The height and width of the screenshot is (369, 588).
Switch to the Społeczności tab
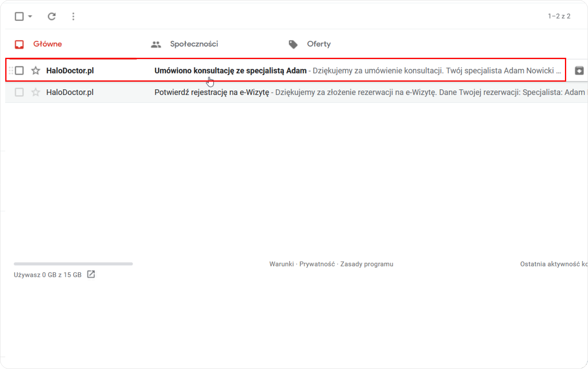184,44
